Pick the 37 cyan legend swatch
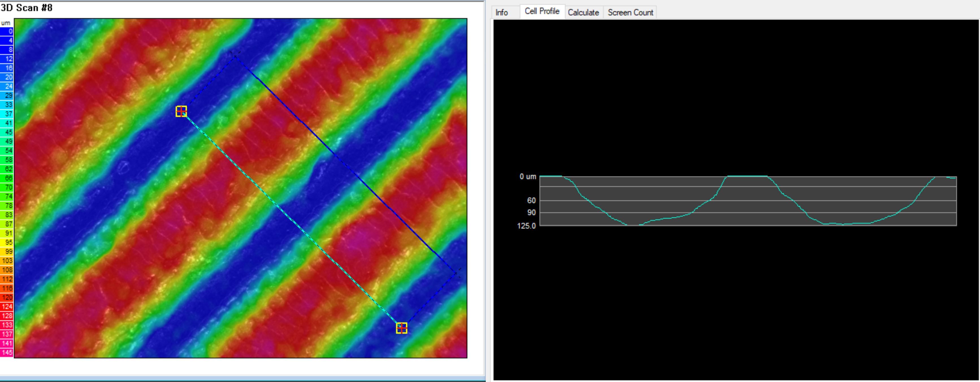This screenshot has width=980, height=382. click(x=7, y=114)
